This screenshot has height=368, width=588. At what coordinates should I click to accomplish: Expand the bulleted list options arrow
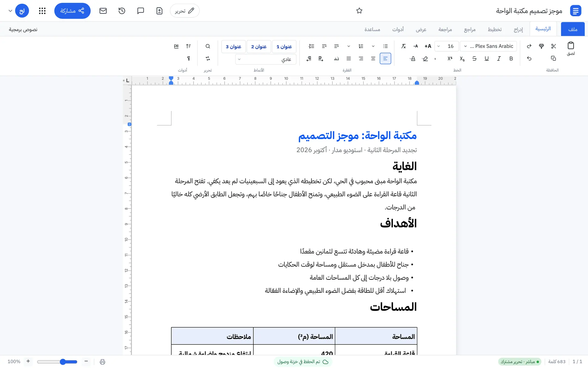pos(373,46)
